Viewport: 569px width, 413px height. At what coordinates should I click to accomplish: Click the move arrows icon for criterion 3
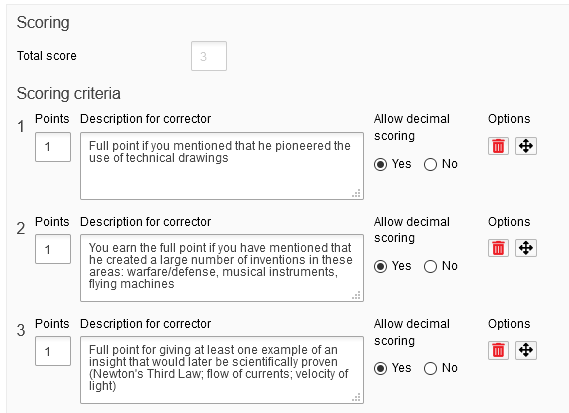[x=526, y=351]
